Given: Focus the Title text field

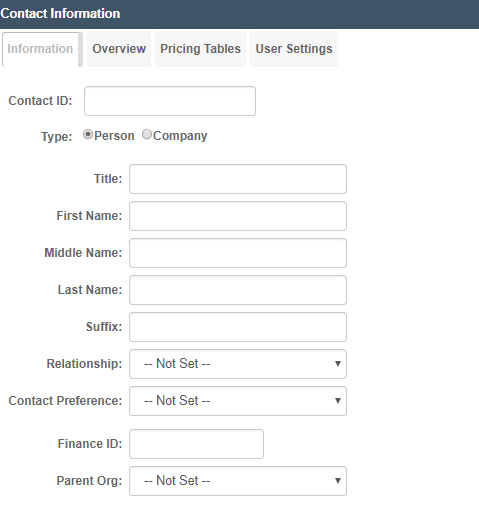Looking at the screenshot, I should 238,179.
